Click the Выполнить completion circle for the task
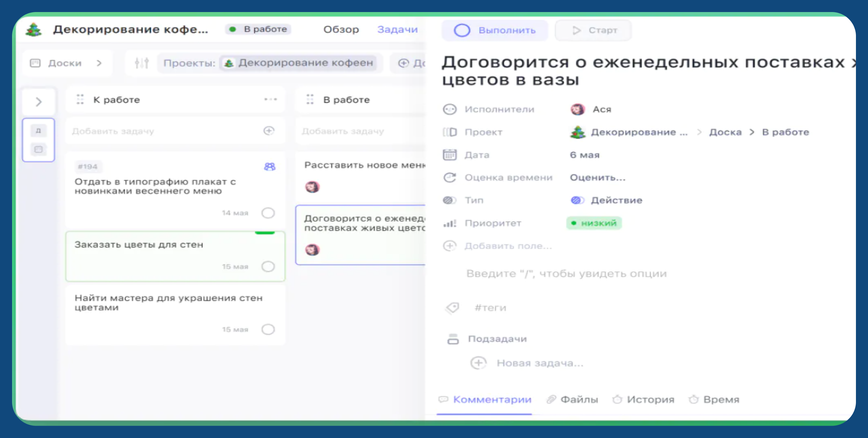Viewport: 868px width, 438px height. click(462, 30)
